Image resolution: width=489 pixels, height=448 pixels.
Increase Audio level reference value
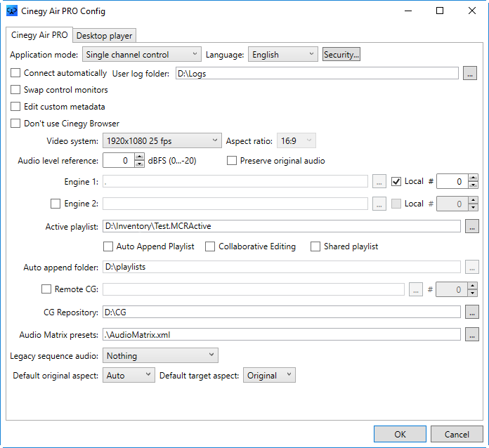(140, 157)
